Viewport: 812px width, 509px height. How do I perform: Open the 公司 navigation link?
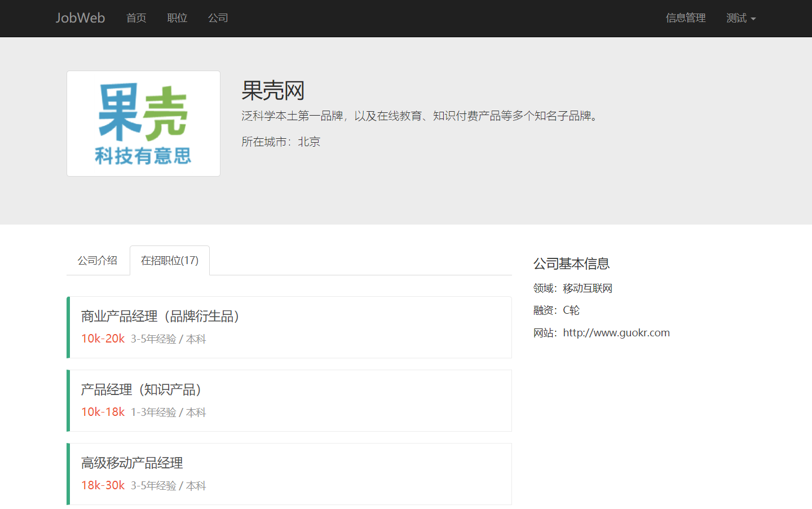(218, 18)
